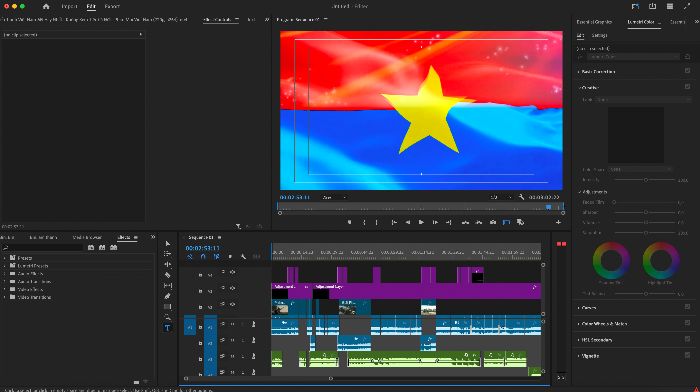Open playback resolution dropdown
Screen dimensions: 700x392
click(x=500, y=197)
